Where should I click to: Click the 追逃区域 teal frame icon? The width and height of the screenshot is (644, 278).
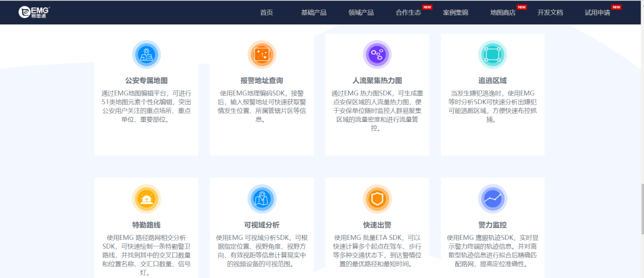(x=493, y=55)
